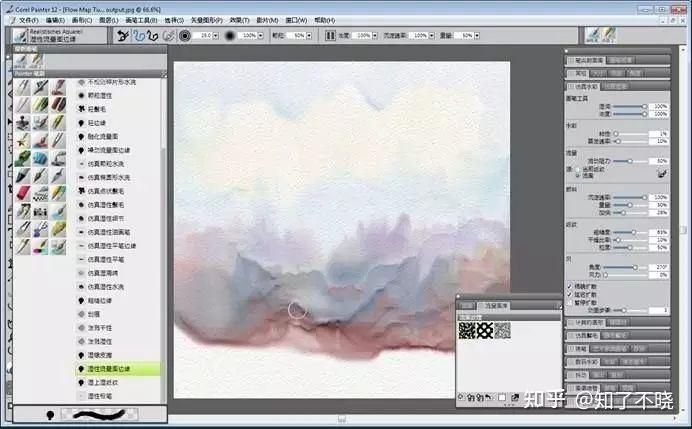
Task: Open the 文件(F) menu
Action: click(28, 20)
